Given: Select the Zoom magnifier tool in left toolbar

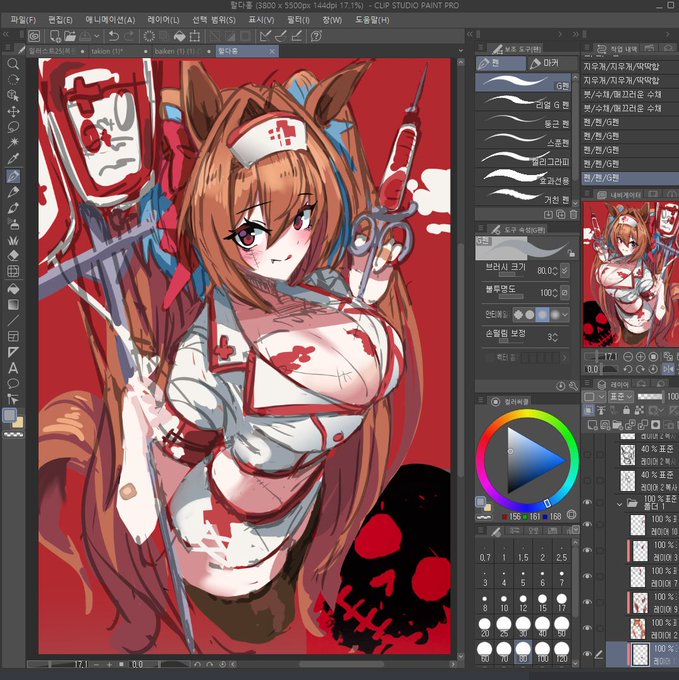Looking at the screenshot, I should pos(13,64).
